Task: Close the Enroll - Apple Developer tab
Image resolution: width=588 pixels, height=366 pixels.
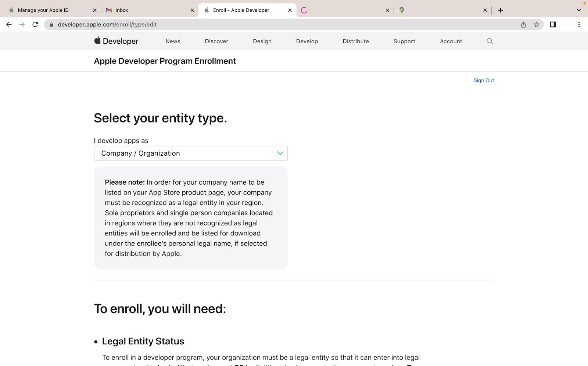Action: coord(290,10)
